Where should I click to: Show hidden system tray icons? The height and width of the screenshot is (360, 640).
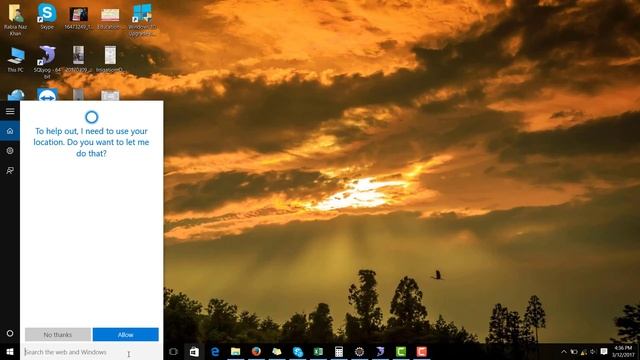point(564,352)
